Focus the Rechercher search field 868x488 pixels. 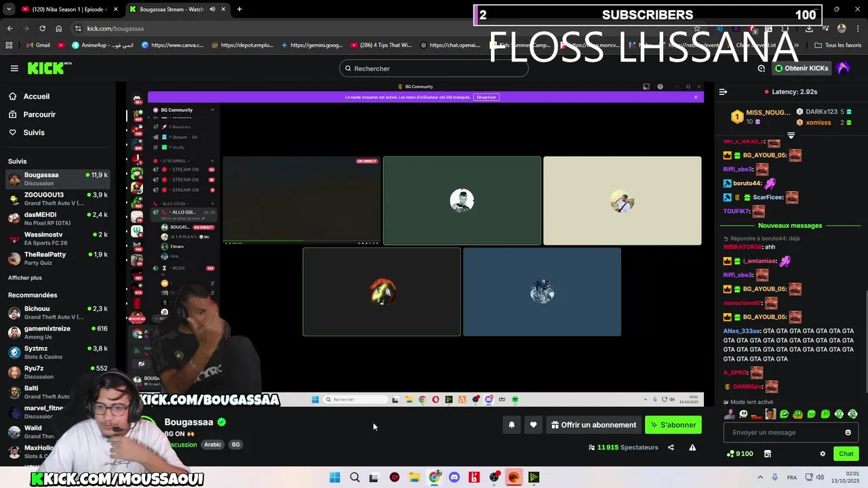coord(434,68)
